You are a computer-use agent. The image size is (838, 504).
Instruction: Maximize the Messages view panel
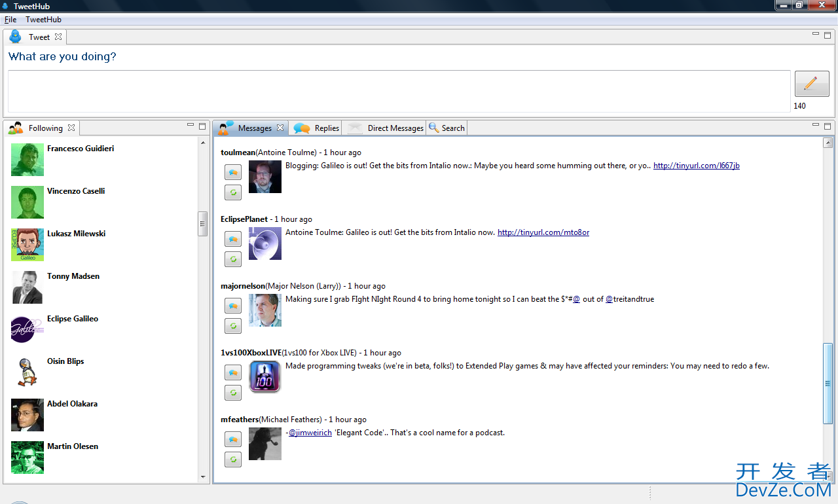coord(828,126)
